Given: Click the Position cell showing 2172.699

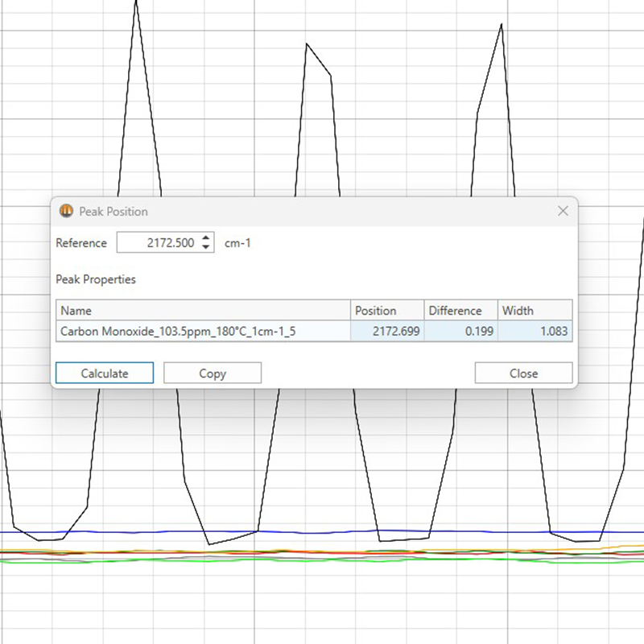Looking at the screenshot, I should click(386, 331).
